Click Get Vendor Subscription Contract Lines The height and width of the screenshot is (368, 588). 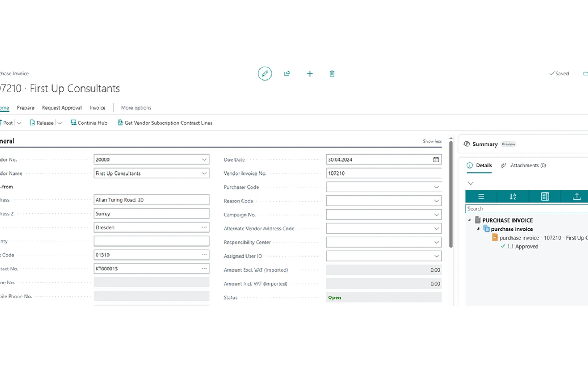[165, 123]
